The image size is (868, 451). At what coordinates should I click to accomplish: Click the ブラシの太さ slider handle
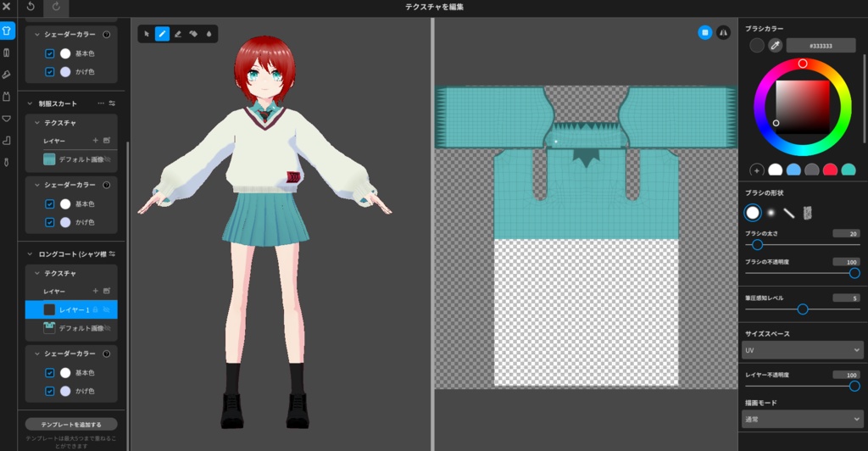pos(757,245)
